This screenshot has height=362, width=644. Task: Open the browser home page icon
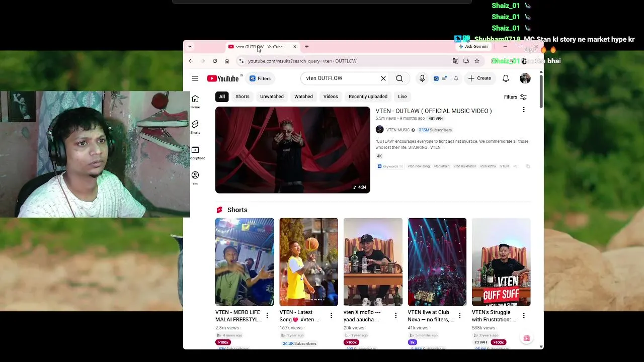pos(227,61)
